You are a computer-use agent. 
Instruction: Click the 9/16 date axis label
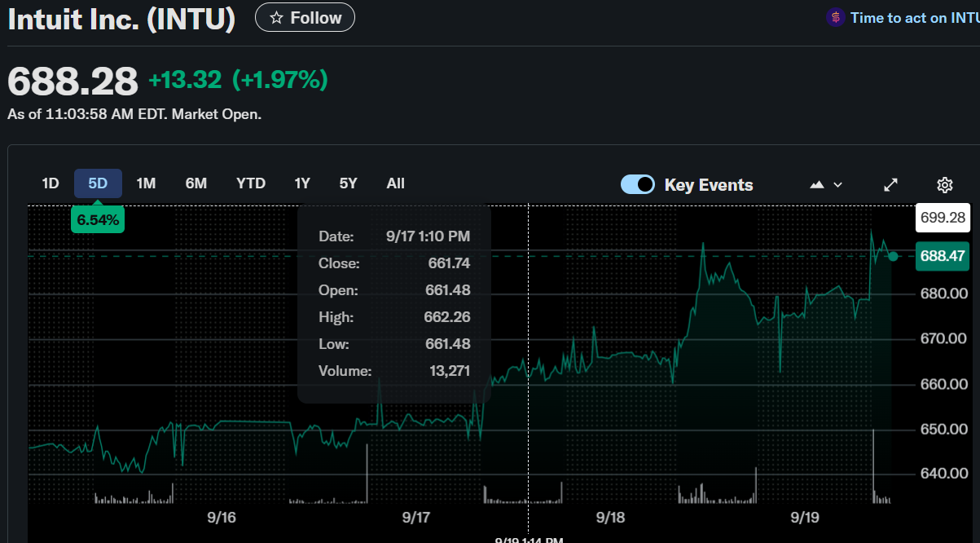coord(222,518)
